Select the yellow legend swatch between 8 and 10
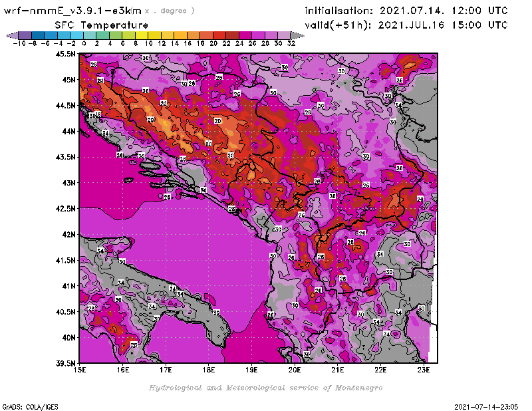Screen dimensions: 532x411 142,35
